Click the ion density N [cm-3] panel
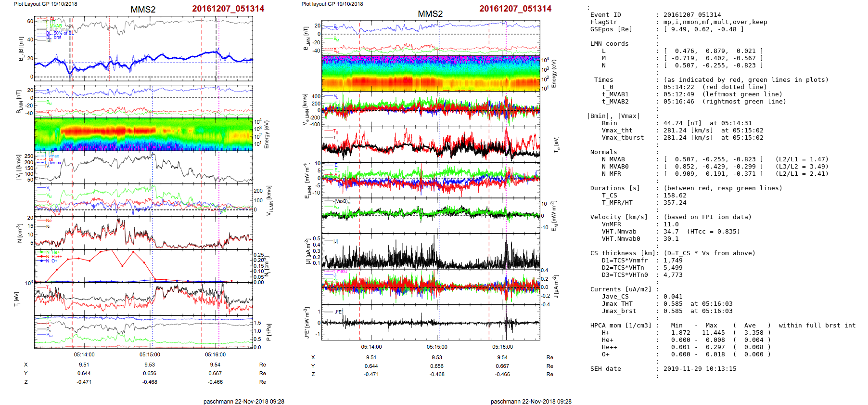The height and width of the screenshot is (405, 868). (x=143, y=232)
